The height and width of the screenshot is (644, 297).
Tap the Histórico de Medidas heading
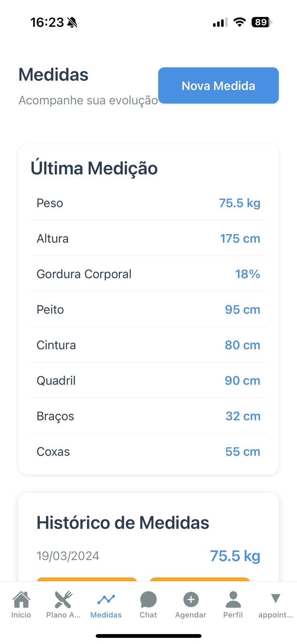(x=123, y=523)
